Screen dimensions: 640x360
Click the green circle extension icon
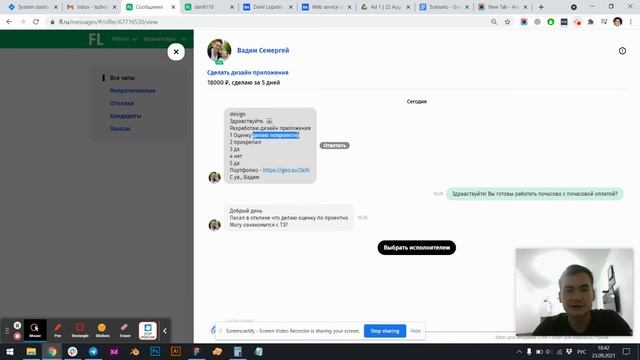tap(550, 22)
